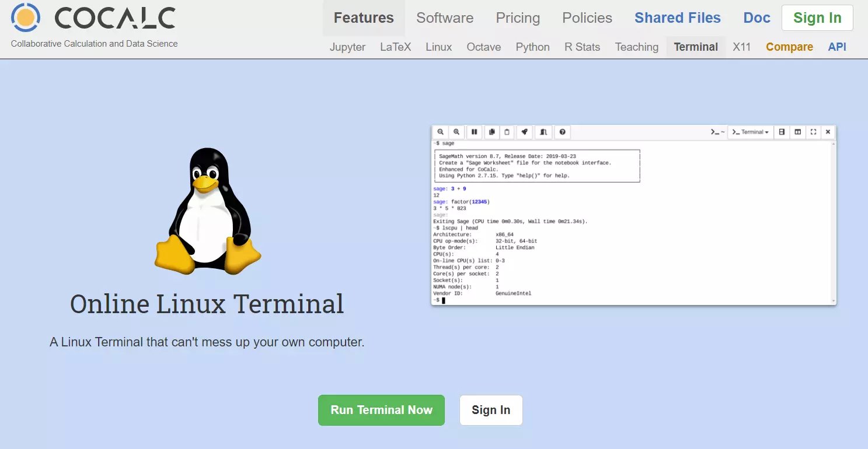Select the X11 feature tab
The width and height of the screenshot is (868, 449).
(742, 47)
